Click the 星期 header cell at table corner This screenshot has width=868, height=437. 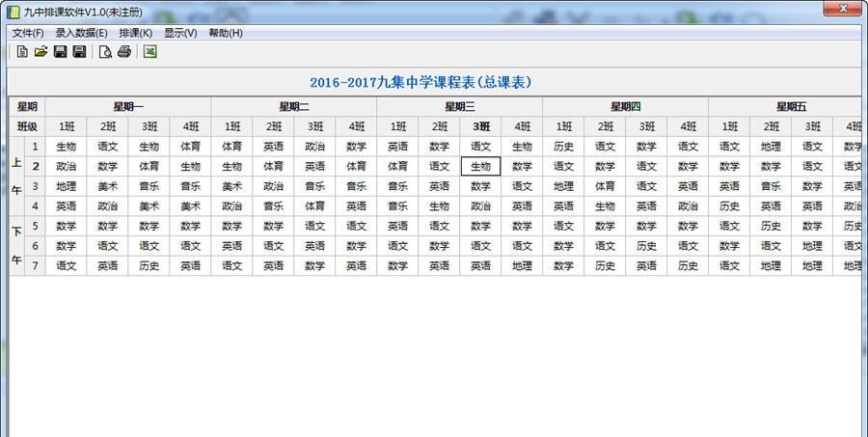tap(27, 107)
